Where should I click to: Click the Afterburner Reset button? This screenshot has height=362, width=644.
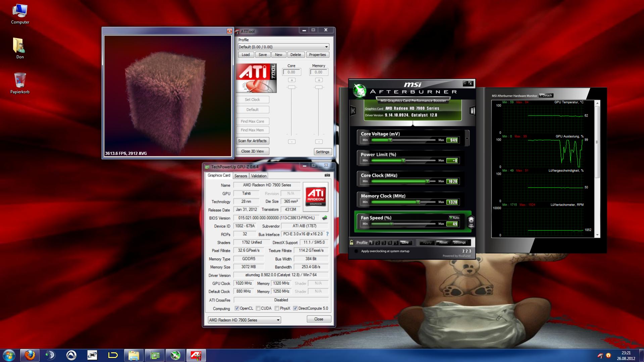443,243
